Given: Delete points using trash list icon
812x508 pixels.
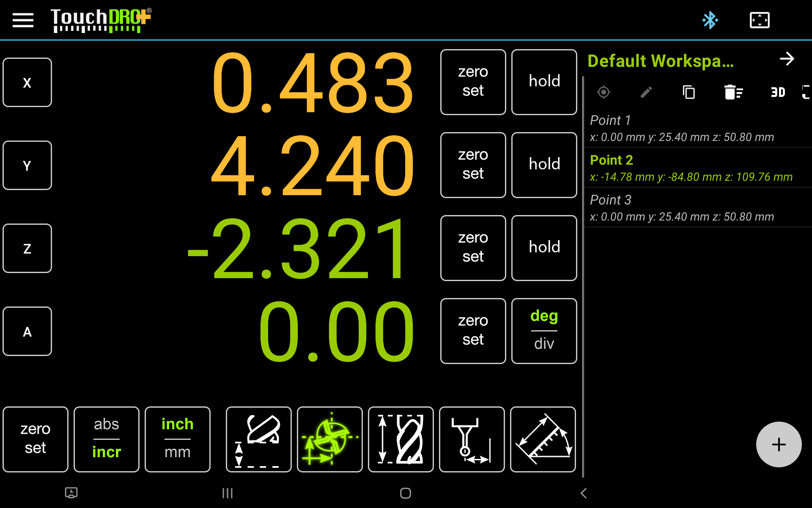Looking at the screenshot, I should pos(733,92).
